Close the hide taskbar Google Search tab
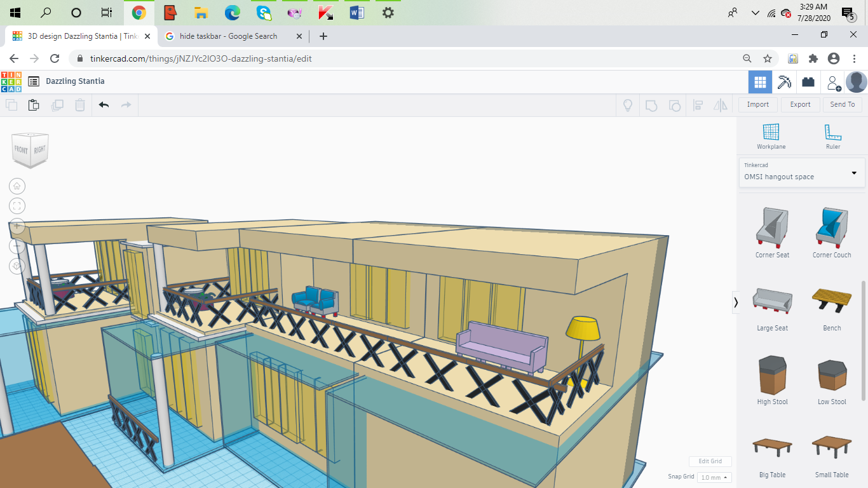The image size is (868, 488). coord(298,36)
